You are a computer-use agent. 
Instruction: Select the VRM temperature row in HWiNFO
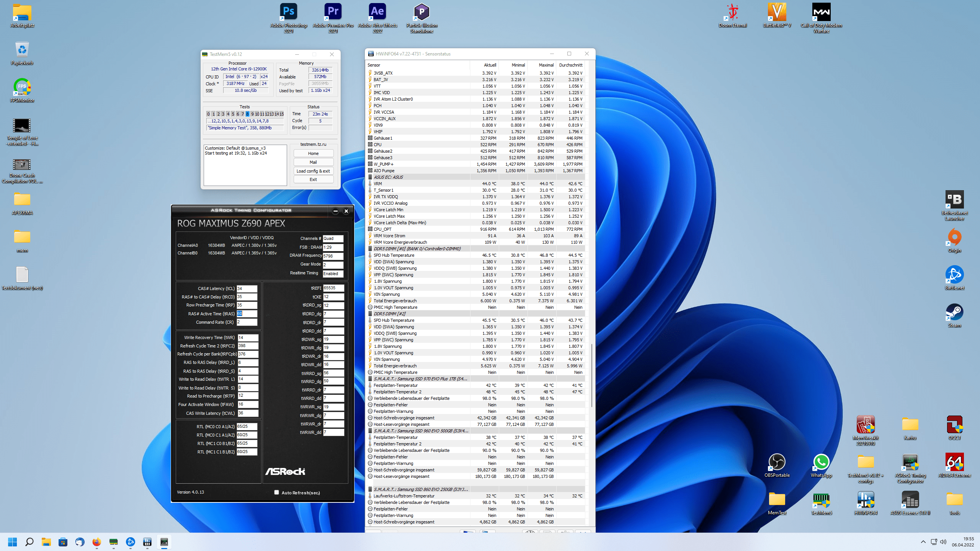tap(475, 184)
